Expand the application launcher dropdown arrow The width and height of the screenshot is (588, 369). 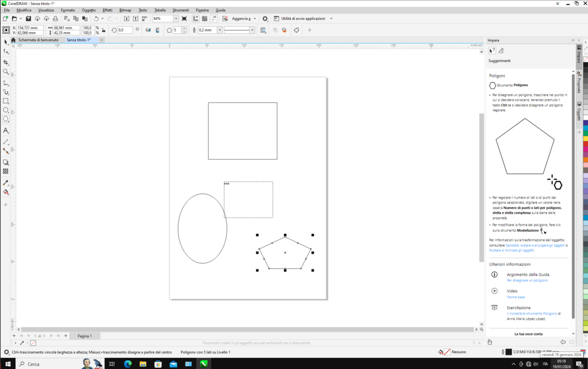tap(331, 18)
